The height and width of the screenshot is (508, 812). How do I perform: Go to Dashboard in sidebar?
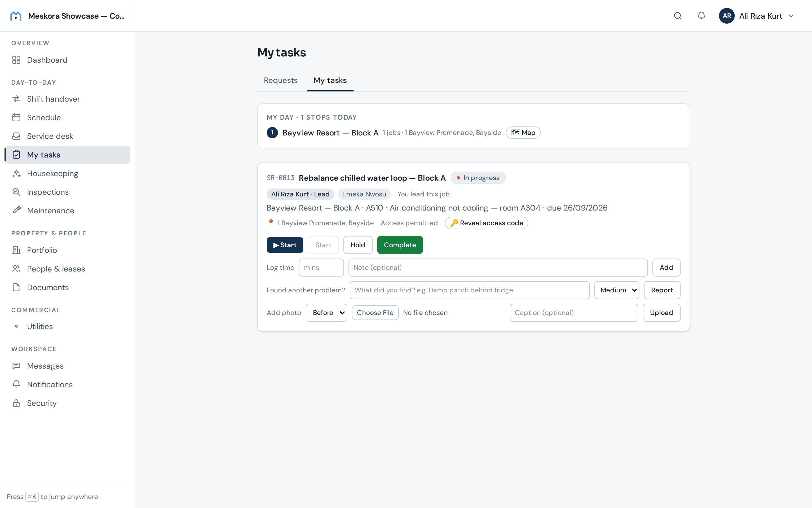click(x=67, y=60)
